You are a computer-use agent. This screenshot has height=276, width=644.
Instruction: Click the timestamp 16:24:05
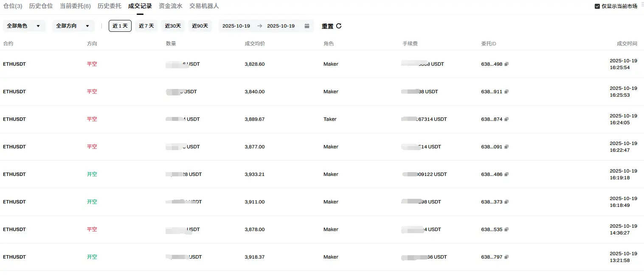coord(620,123)
